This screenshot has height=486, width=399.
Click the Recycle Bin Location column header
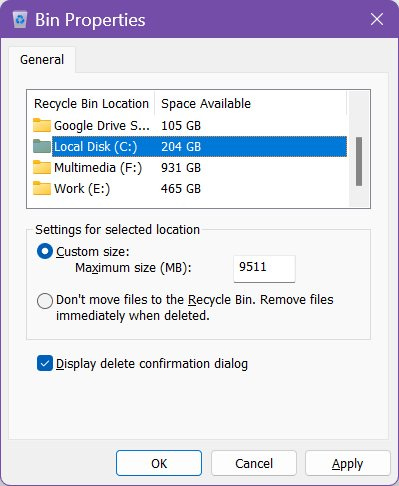pyautogui.click(x=91, y=104)
